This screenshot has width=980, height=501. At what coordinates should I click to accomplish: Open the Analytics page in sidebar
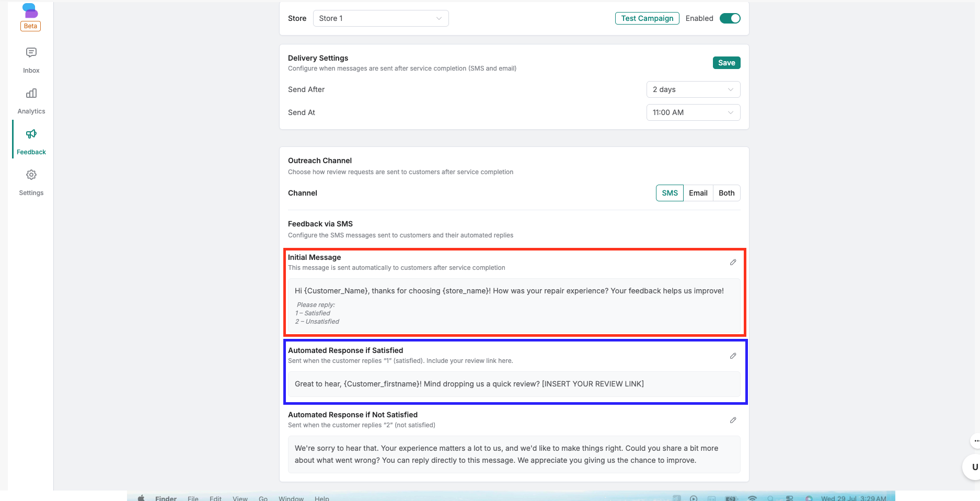(31, 101)
